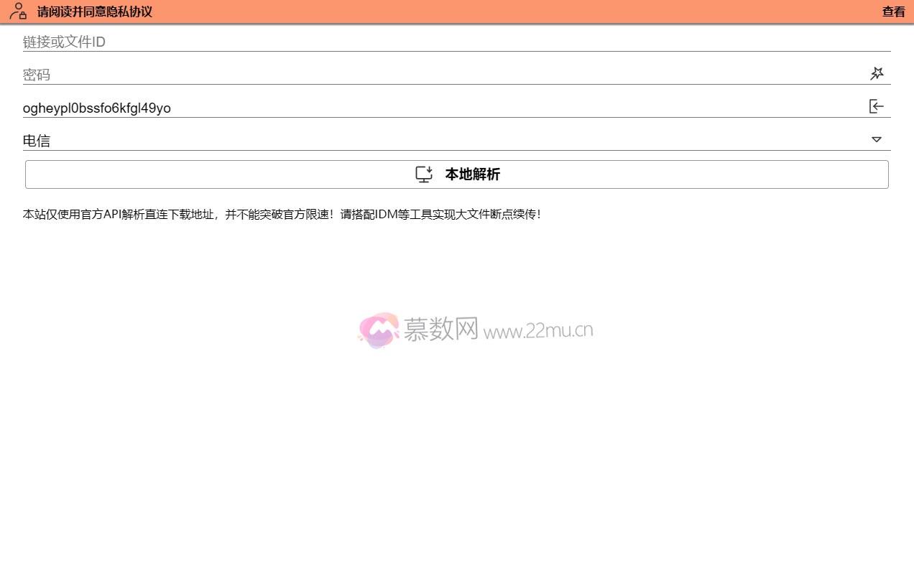The height and width of the screenshot is (588, 914).
Task: Click the 链接或文件ID placeholder text
Action: (x=64, y=42)
